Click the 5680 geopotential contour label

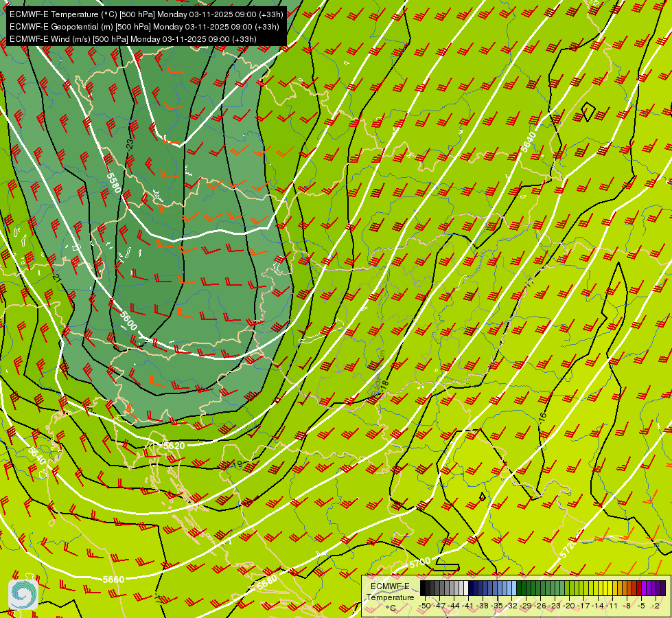pyautogui.click(x=267, y=582)
